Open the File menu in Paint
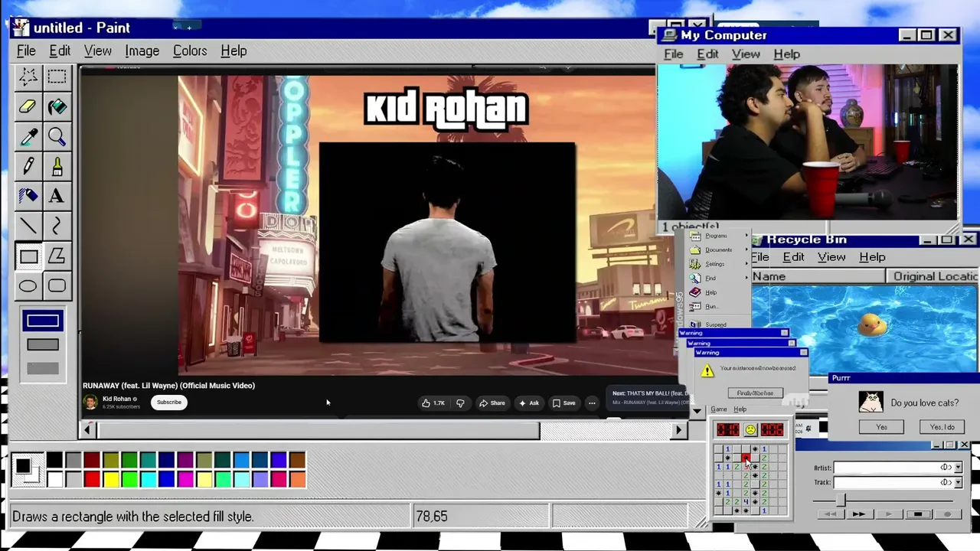 point(26,51)
